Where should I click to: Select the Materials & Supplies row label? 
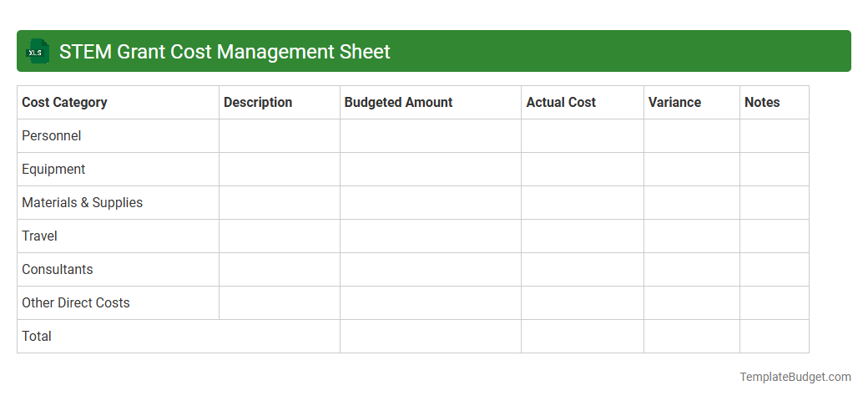(x=83, y=203)
